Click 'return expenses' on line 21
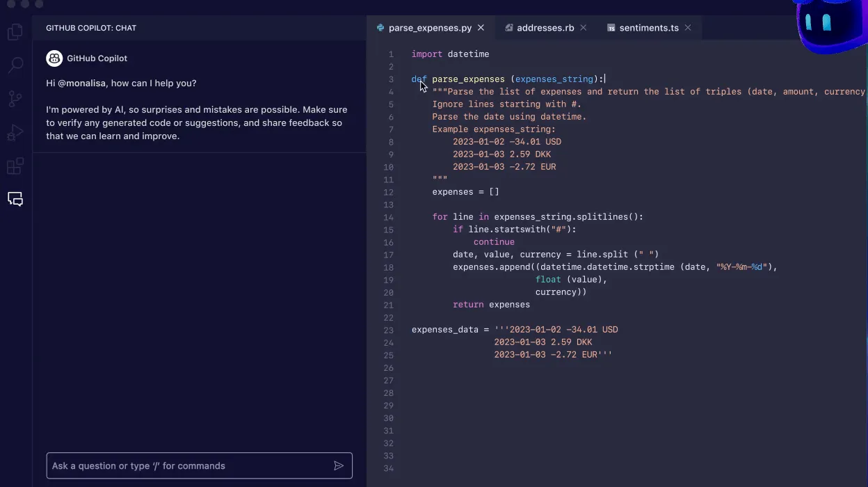This screenshot has height=487, width=868. tap(491, 305)
